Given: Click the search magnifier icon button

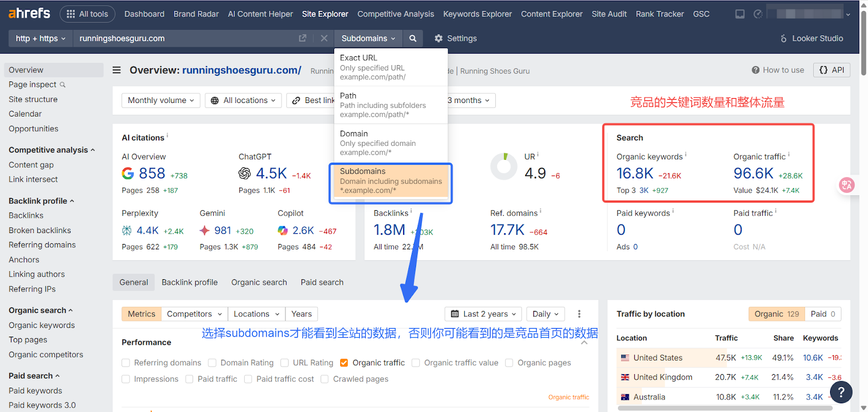Looking at the screenshot, I should pos(413,38).
